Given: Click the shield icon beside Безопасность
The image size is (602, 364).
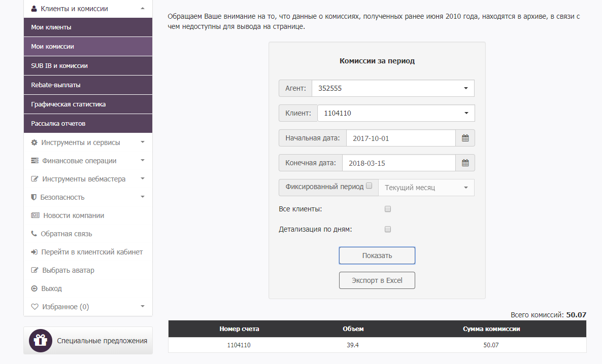Looking at the screenshot, I should pyautogui.click(x=34, y=197).
